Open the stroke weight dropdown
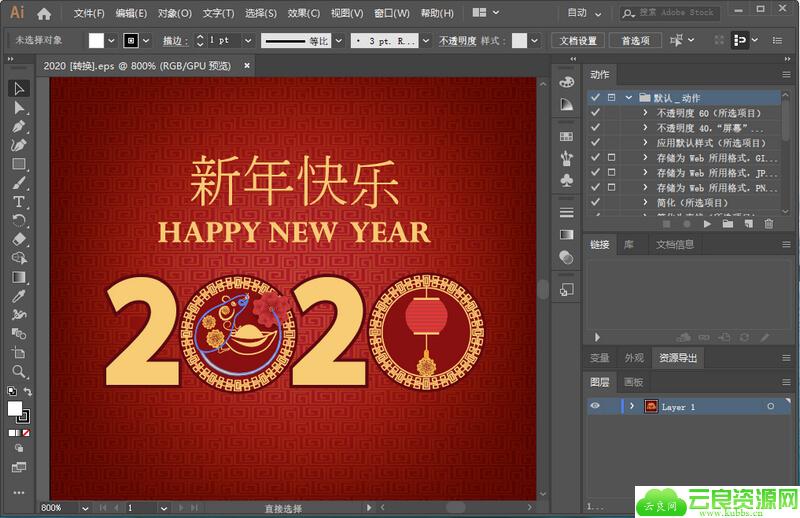Viewport: 800px width, 518px height. (248, 40)
